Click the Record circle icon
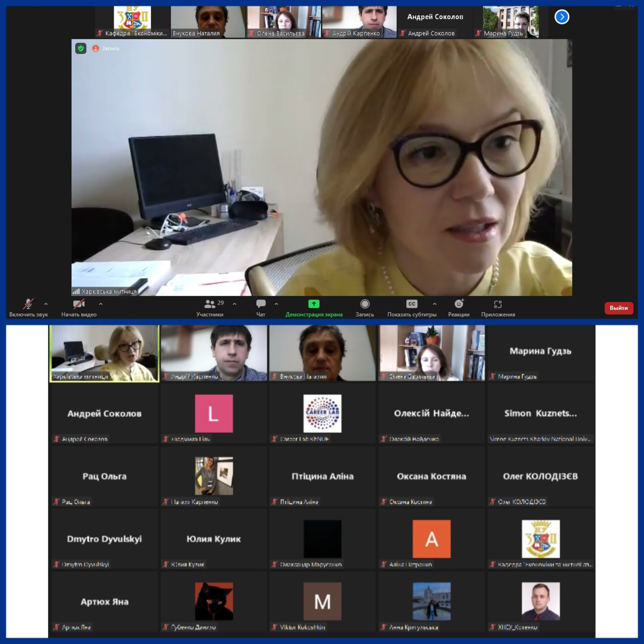This screenshot has width=644, height=644. point(365,304)
